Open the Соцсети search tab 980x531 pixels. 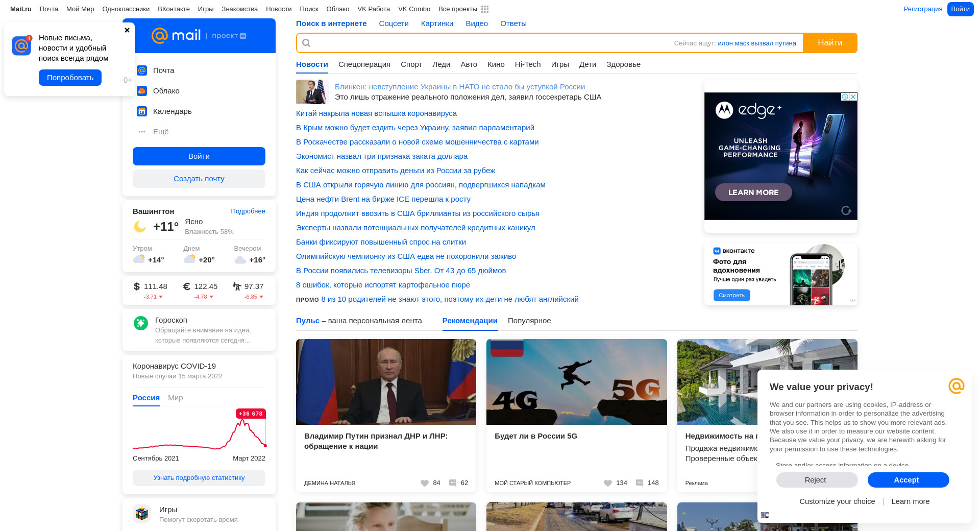click(x=394, y=23)
